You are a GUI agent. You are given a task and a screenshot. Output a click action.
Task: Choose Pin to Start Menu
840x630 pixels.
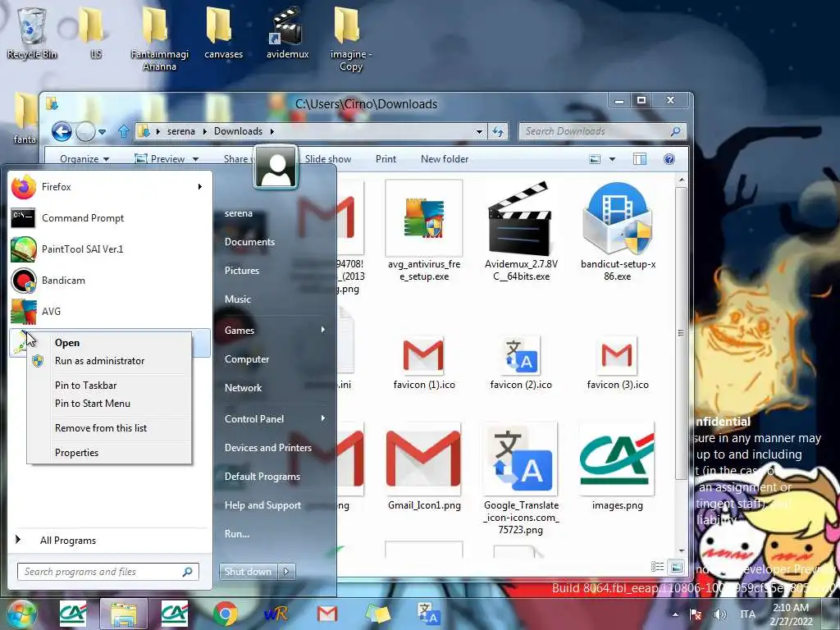click(x=109, y=404)
